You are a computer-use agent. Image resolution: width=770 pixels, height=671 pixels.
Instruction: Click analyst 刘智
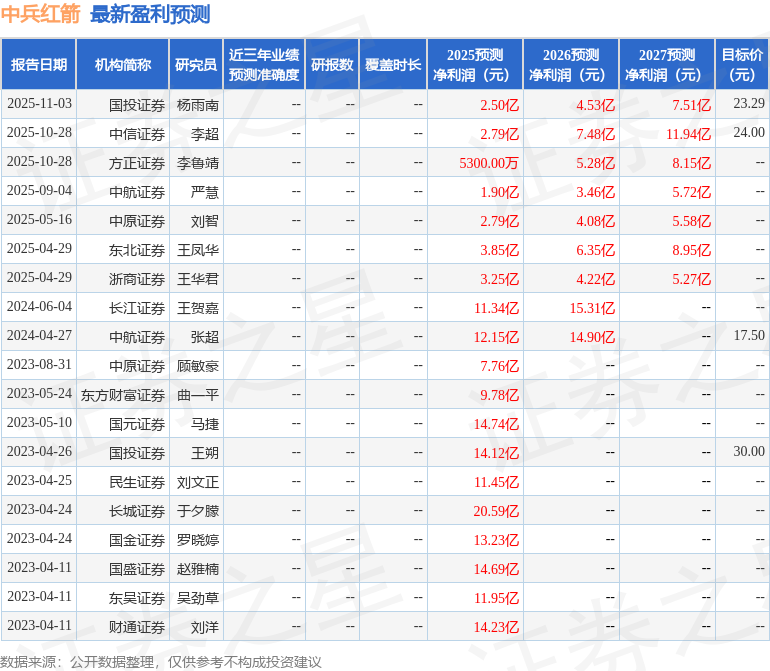click(x=205, y=221)
